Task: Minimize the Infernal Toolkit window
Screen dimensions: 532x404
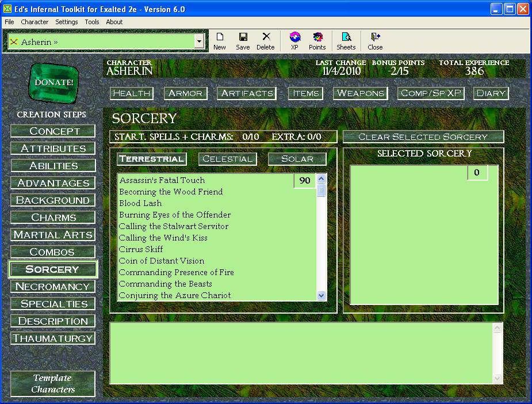Action: click(x=496, y=9)
